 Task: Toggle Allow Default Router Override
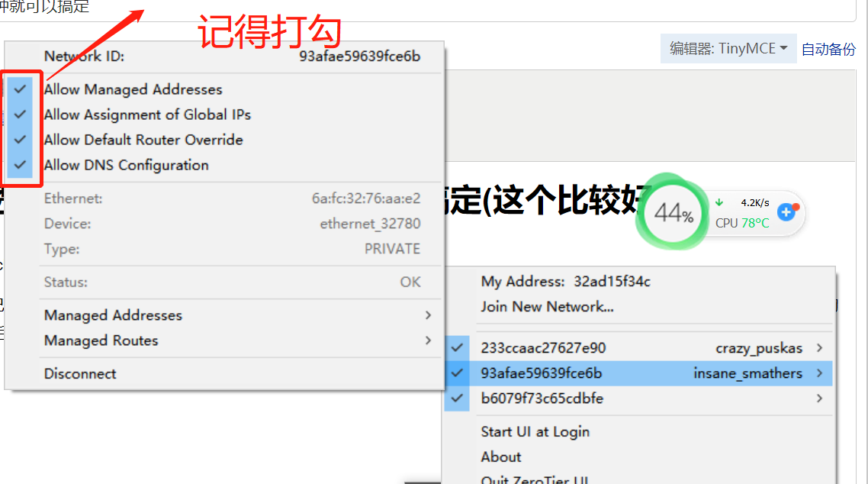tap(20, 140)
